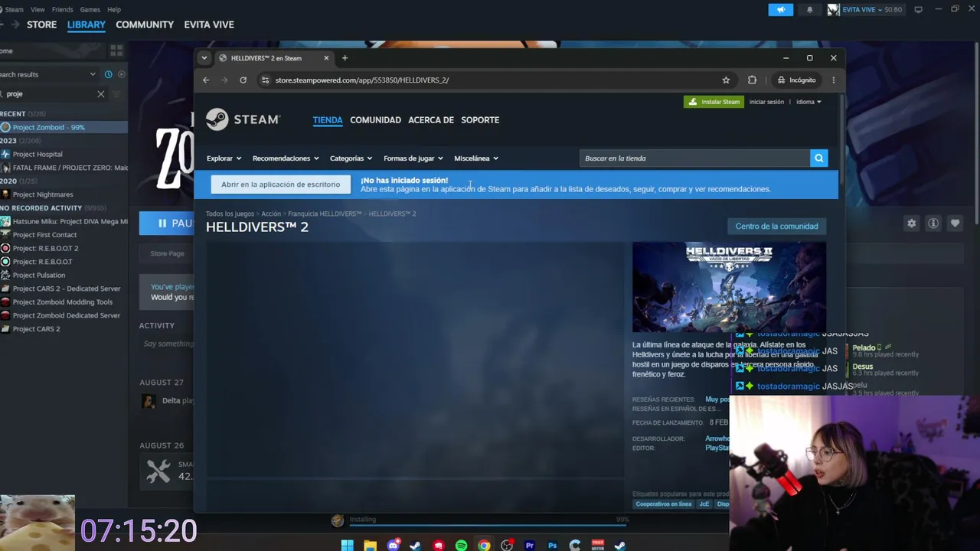Click Cooperativos en línea tag
980x551 pixels.
pyautogui.click(x=664, y=504)
